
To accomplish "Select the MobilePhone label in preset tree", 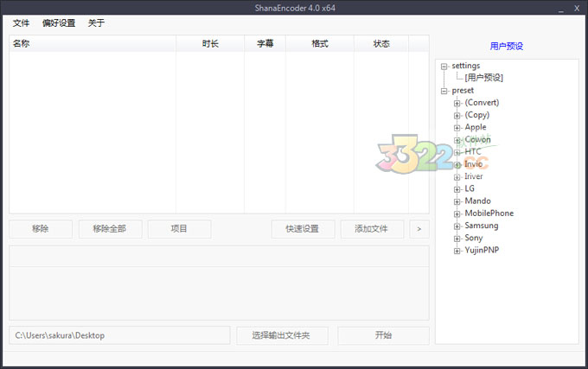I will point(489,213).
